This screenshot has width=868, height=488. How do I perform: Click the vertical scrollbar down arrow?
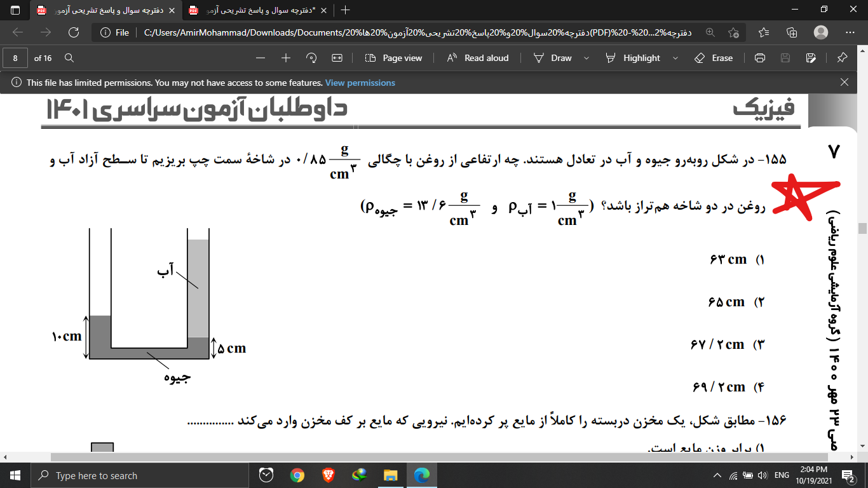(x=862, y=447)
